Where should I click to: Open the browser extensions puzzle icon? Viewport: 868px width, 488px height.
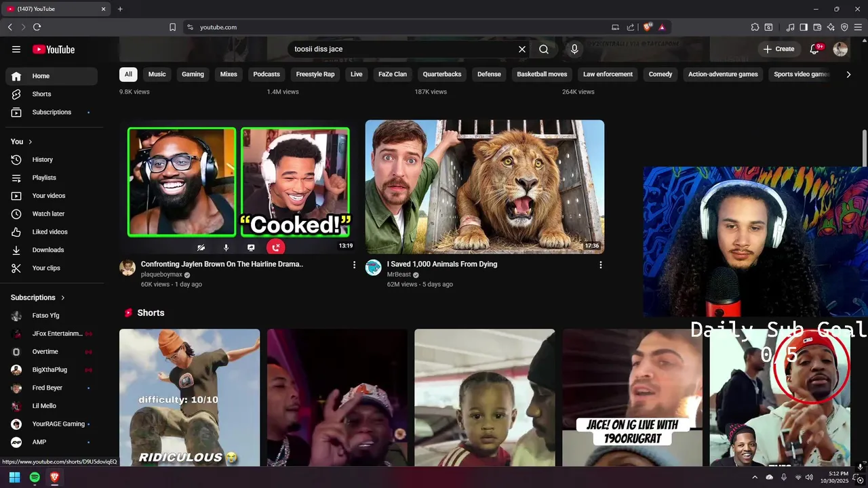[x=755, y=27]
